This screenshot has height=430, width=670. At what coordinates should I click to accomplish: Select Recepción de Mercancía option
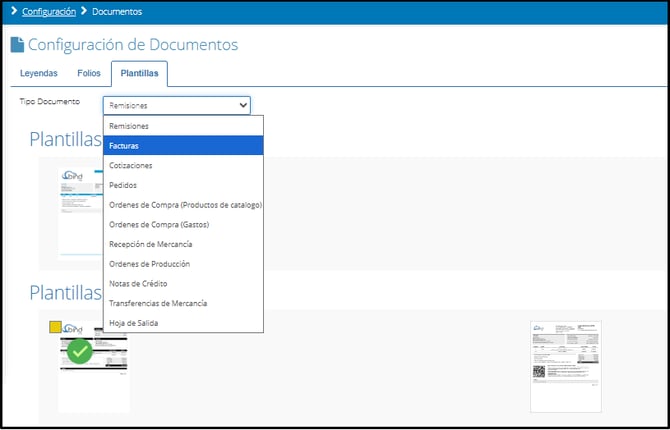pos(182,244)
